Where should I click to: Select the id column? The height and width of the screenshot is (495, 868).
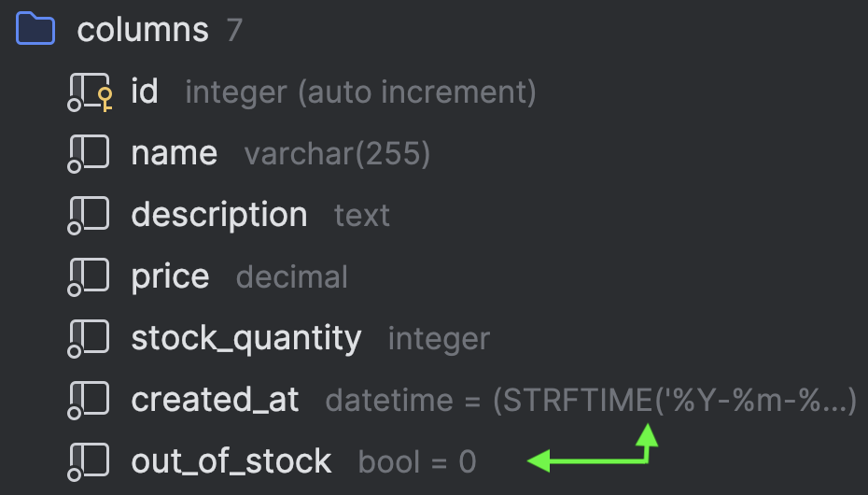pyautogui.click(x=145, y=92)
